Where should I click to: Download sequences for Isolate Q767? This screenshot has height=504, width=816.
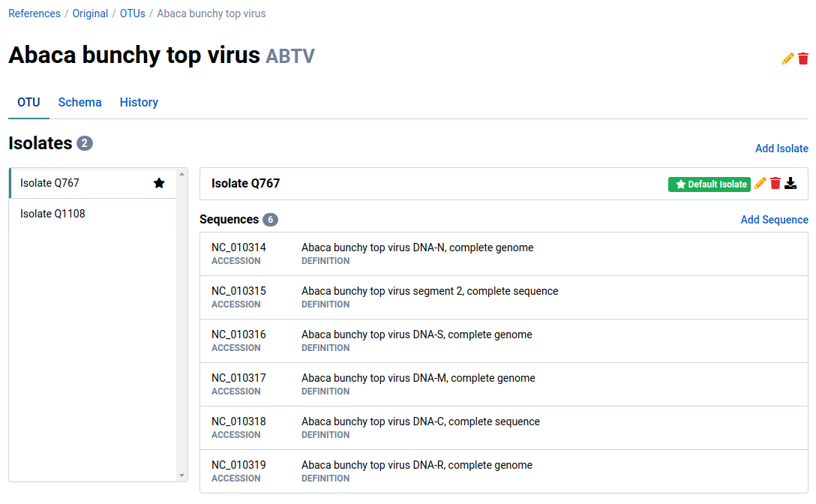point(791,182)
